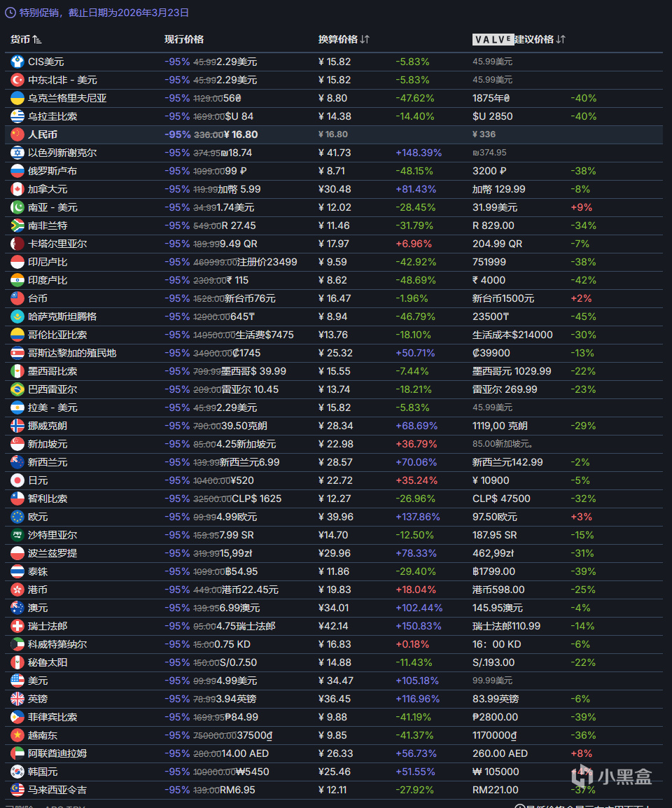Image resolution: width=672 pixels, height=808 pixels.
Task: Click the Uruguay flag for 乌拉圭比索
Action: (x=17, y=116)
